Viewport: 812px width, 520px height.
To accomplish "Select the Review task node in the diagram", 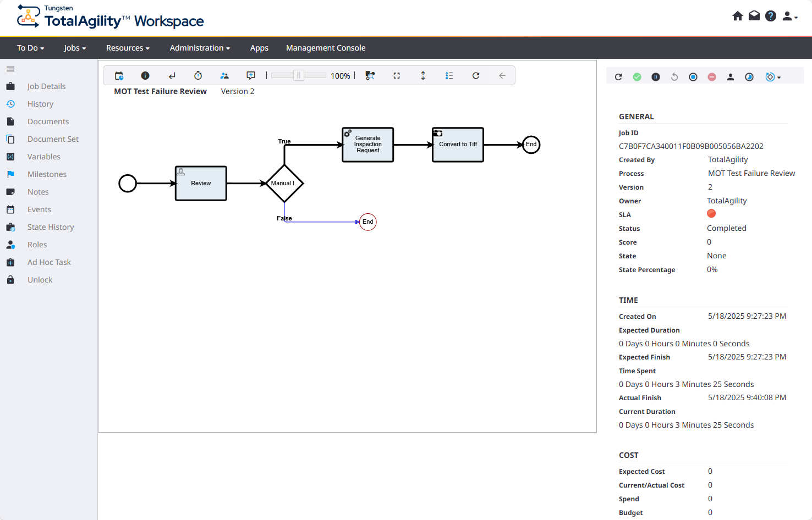I will [x=200, y=183].
